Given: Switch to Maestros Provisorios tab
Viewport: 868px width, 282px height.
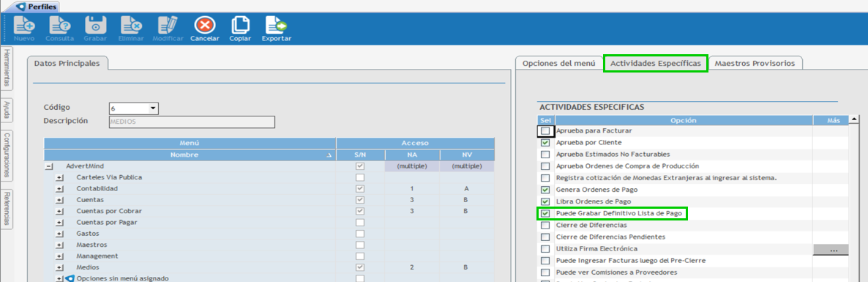Looking at the screenshot, I should point(755,63).
